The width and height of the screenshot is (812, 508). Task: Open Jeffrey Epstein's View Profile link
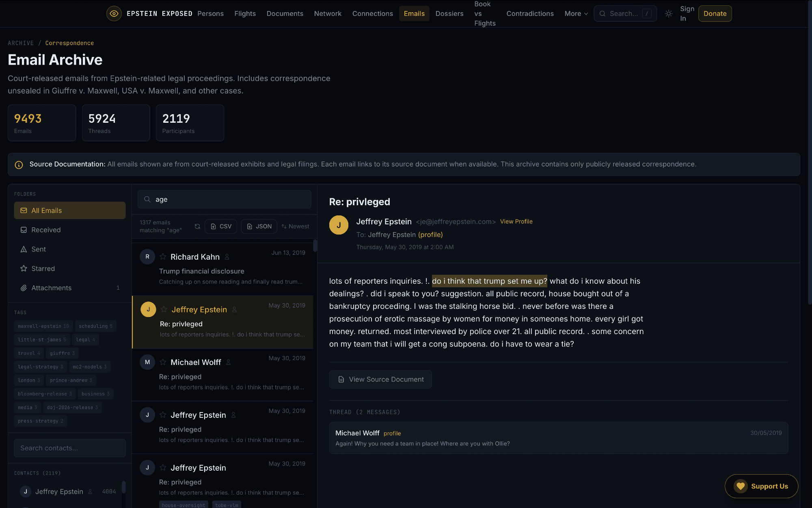coord(516,221)
